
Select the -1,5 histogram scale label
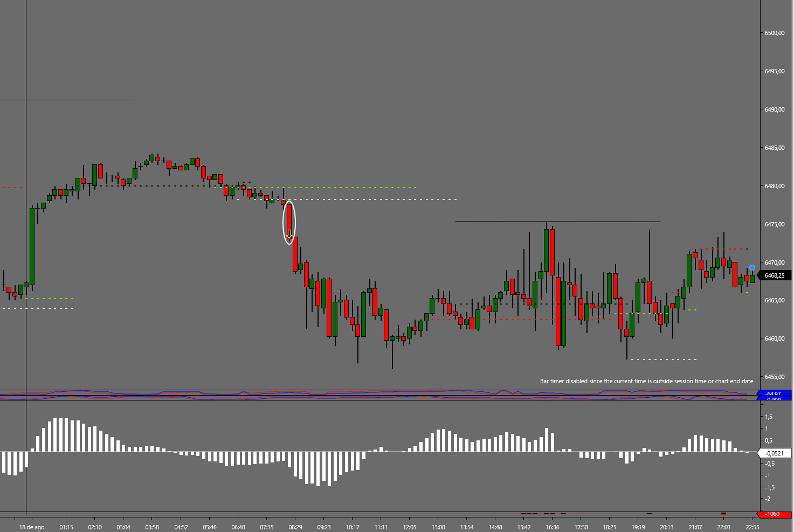tap(770, 488)
